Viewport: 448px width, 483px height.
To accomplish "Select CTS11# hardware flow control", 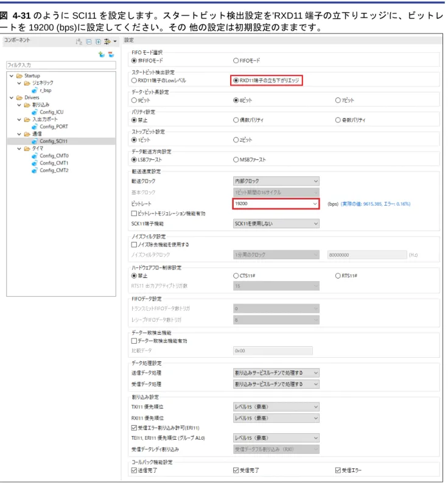I will coord(236,276).
